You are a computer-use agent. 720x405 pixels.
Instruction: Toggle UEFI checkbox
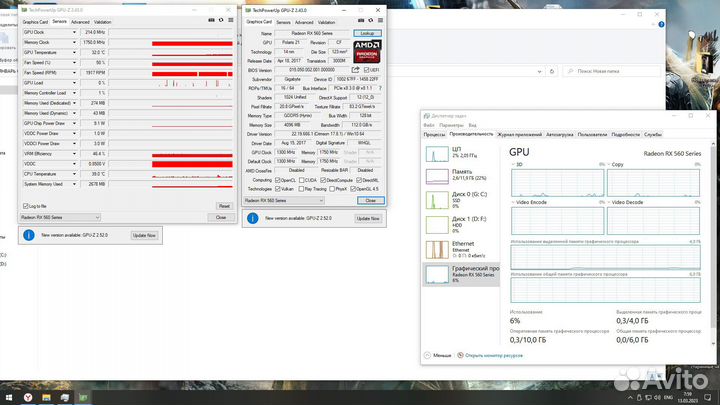pos(366,70)
